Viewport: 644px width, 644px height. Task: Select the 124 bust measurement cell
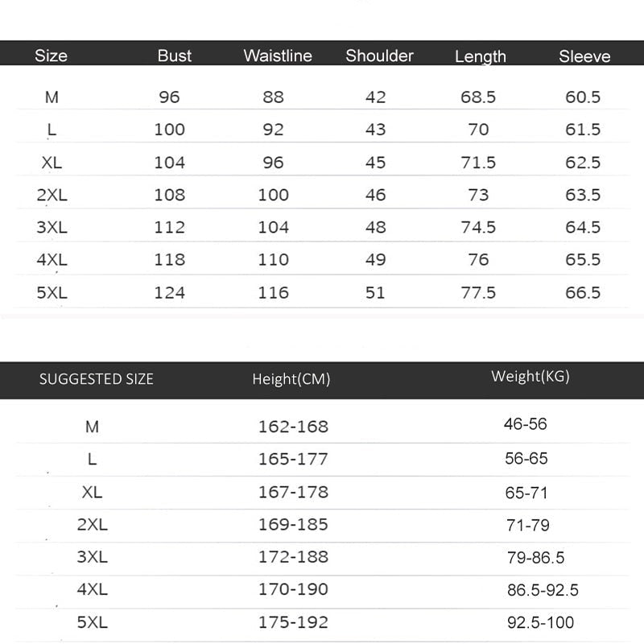[x=169, y=292]
